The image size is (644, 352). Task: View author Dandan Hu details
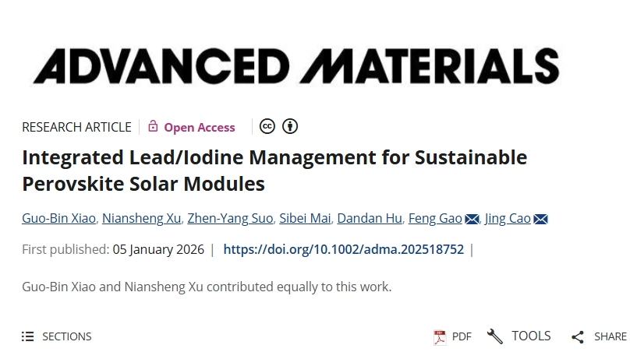tap(369, 218)
